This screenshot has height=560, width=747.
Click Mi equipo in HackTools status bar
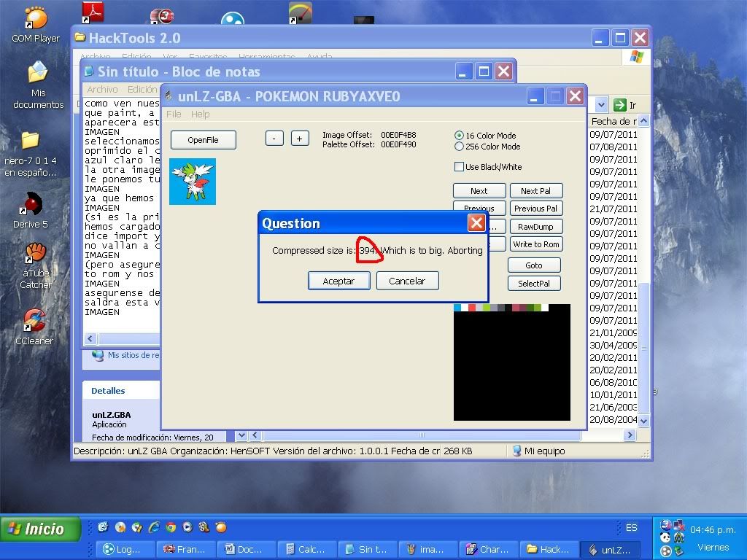point(538,451)
